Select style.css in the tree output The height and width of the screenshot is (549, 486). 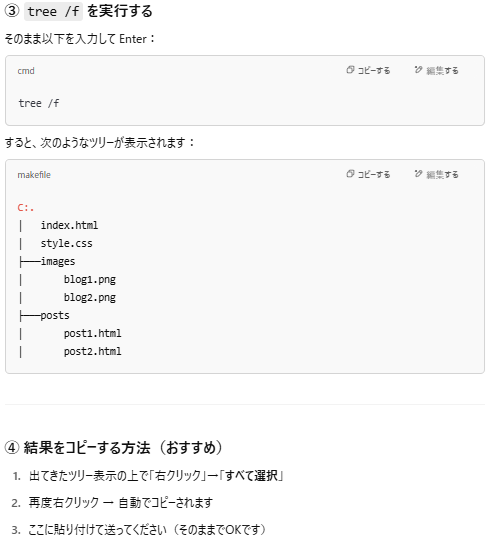point(67,243)
